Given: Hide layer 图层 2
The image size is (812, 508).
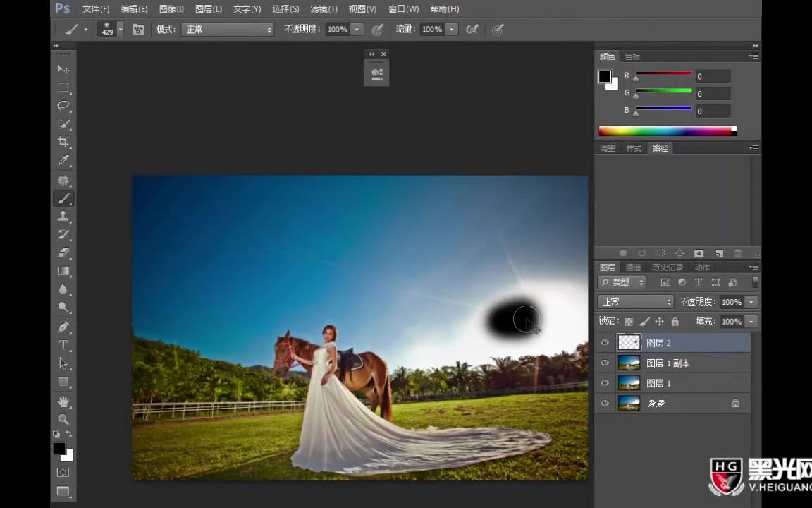Looking at the screenshot, I should click(604, 343).
